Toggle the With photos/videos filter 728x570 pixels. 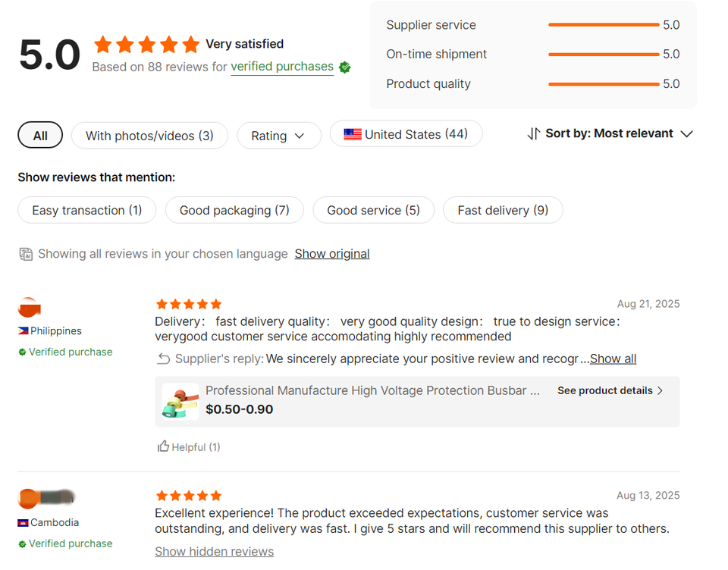point(149,136)
